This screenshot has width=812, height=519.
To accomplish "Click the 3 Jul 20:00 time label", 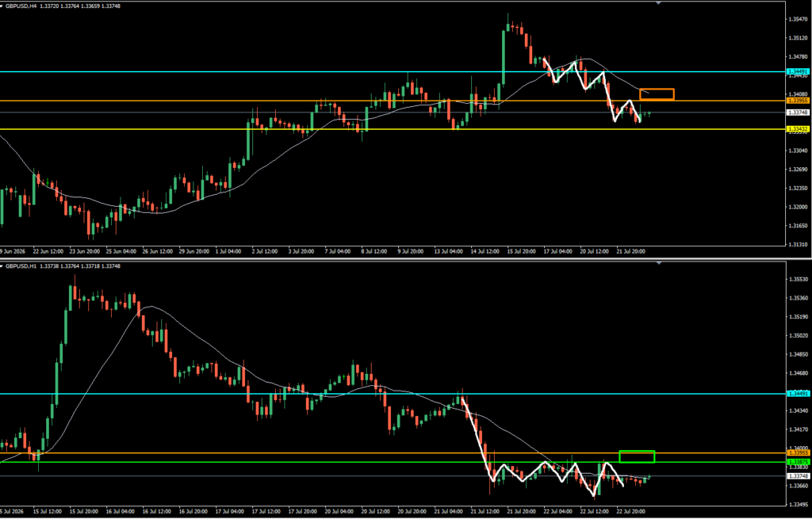I will click(x=301, y=251).
